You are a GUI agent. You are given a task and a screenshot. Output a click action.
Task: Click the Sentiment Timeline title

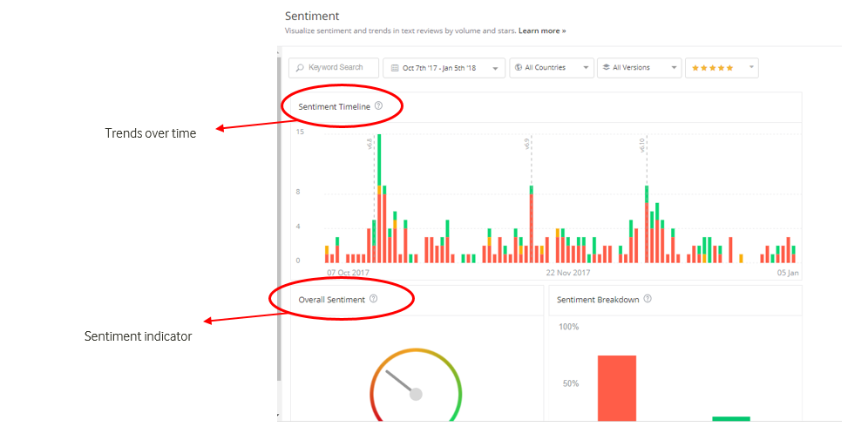click(x=335, y=107)
